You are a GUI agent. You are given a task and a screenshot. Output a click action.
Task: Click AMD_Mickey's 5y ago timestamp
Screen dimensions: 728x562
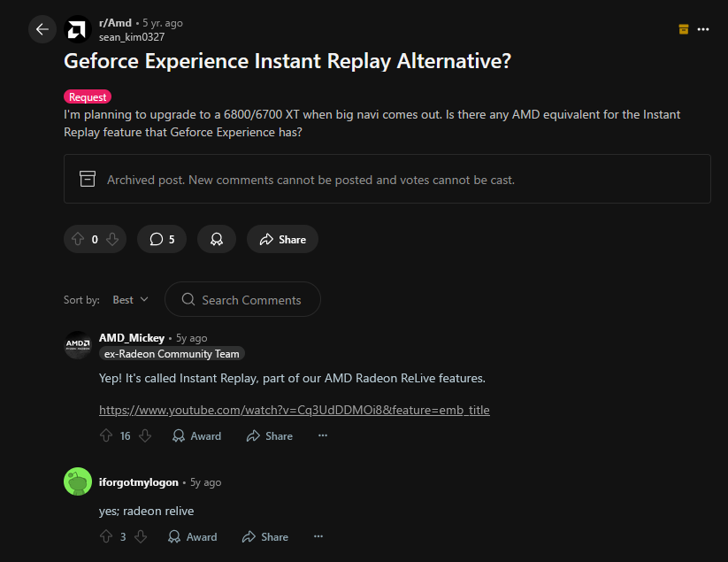coord(192,338)
